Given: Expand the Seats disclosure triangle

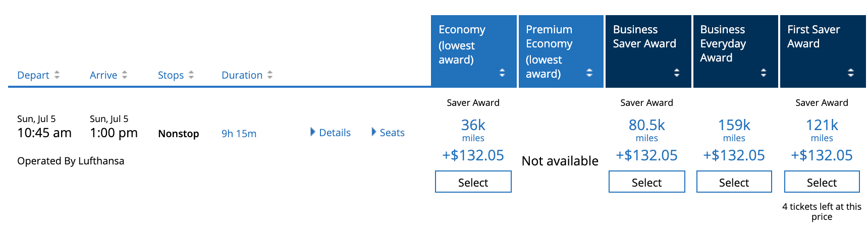Looking at the screenshot, I should click(x=374, y=132).
